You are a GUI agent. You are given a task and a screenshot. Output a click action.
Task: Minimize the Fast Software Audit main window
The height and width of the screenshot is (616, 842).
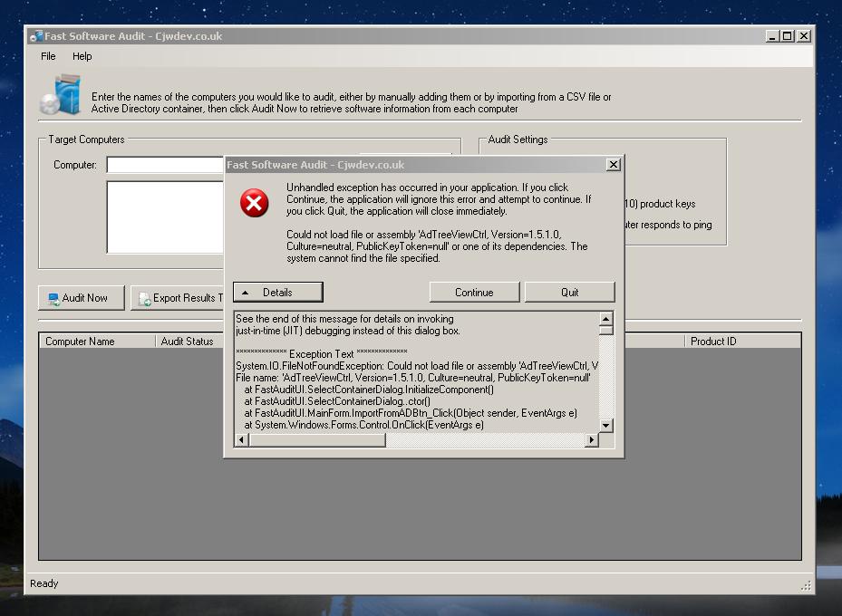tap(772, 36)
